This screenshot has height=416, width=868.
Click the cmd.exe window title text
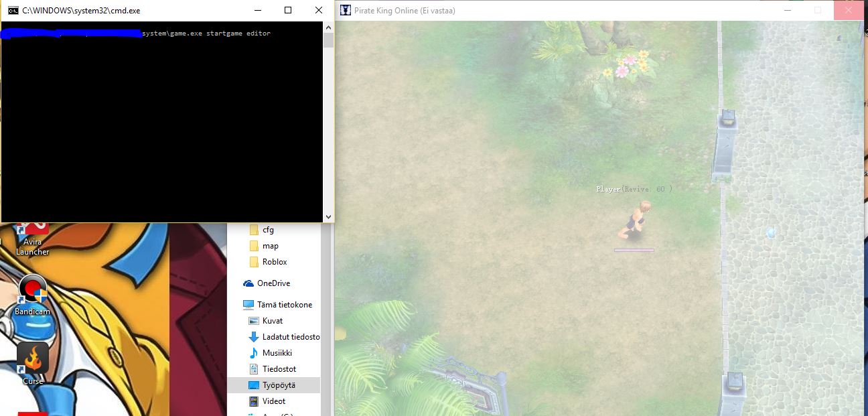coord(81,11)
